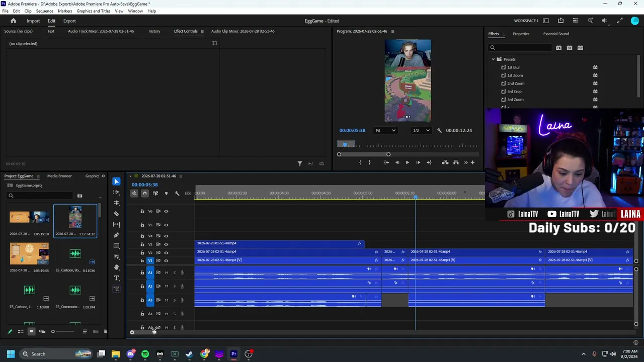This screenshot has width=644, height=362.
Task: Select the Selection tool arrow
Action: click(x=116, y=182)
